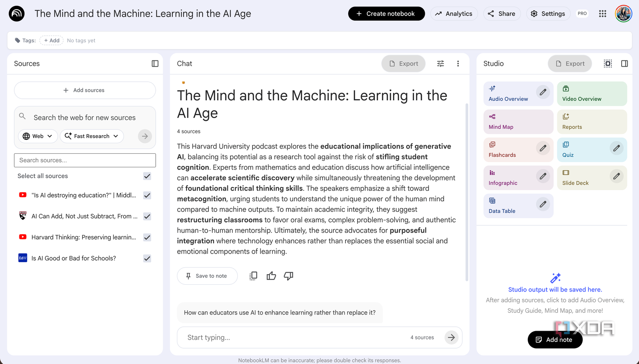This screenshot has width=639, height=364.
Task: Open Settings
Action: (548, 14)
